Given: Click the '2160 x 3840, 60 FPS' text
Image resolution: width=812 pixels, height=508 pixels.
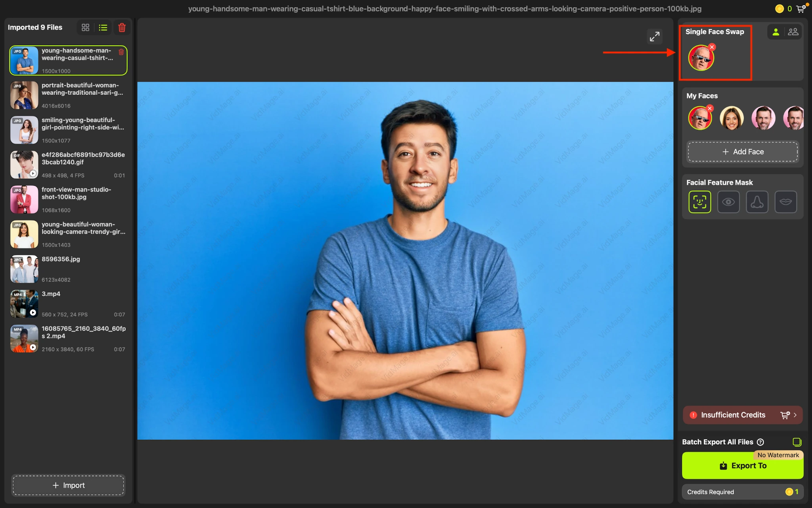Looking at the screenshot, I should pyautogui.click(x=68, y=349).
